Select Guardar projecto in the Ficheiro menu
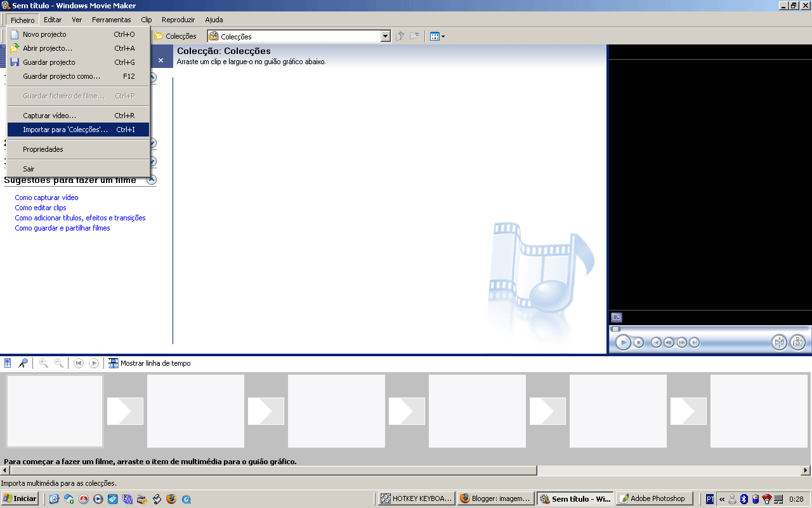 78,62
